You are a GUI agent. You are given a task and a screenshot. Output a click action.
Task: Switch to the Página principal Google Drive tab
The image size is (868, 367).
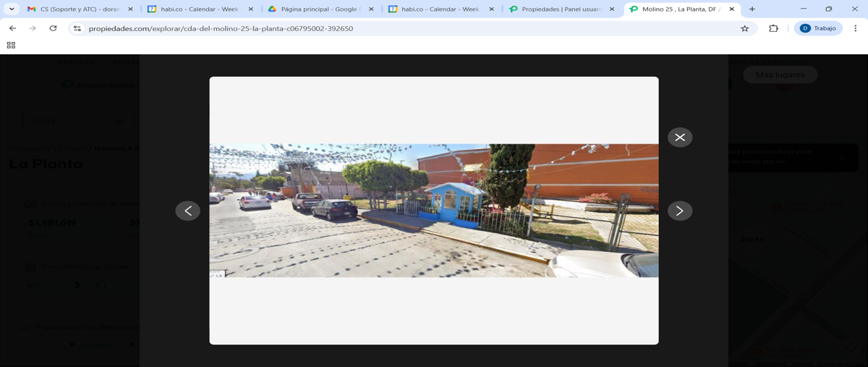tap(320, 9)
